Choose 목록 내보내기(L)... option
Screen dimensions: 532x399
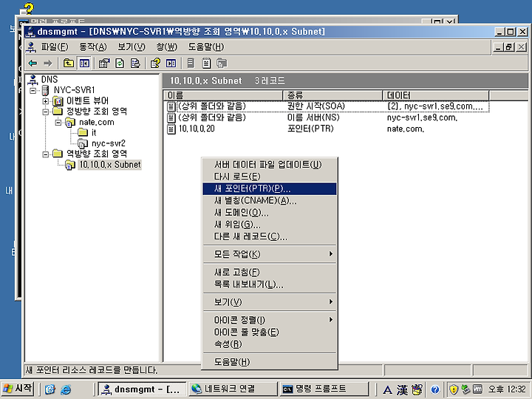[270, 284]
